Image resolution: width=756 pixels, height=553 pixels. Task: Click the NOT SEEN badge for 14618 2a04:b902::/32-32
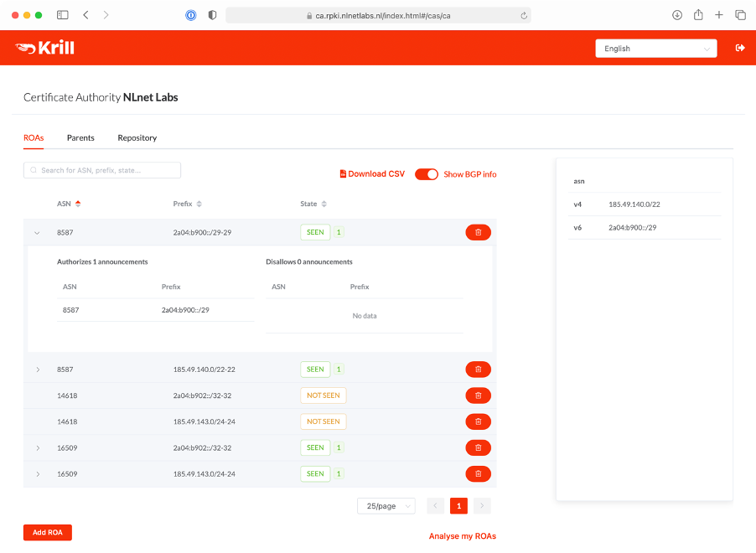click(x=323, y=395)
